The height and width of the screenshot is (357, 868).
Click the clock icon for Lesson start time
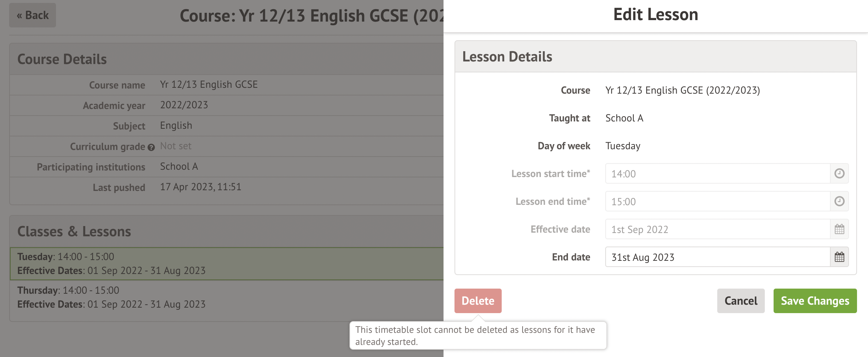pos(839,173)
